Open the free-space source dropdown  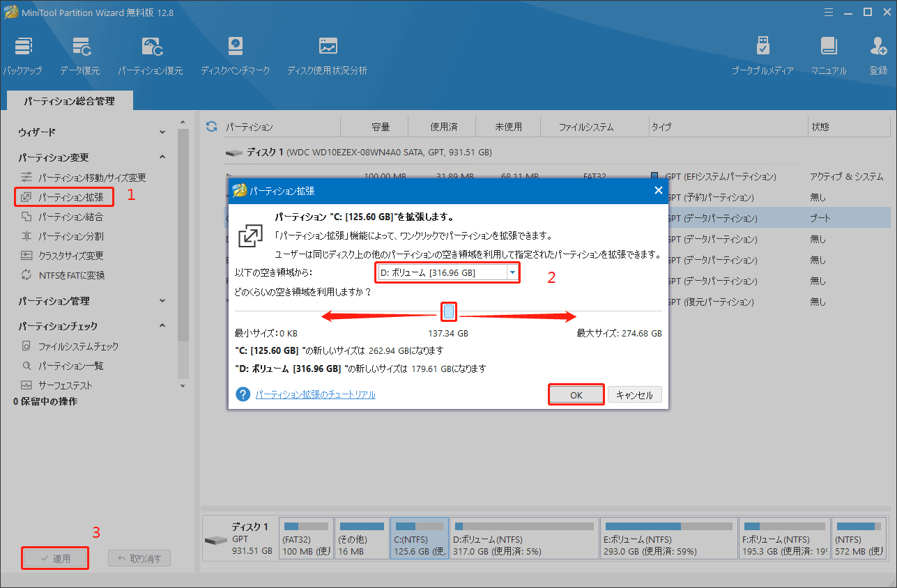[x=513, y=272]
